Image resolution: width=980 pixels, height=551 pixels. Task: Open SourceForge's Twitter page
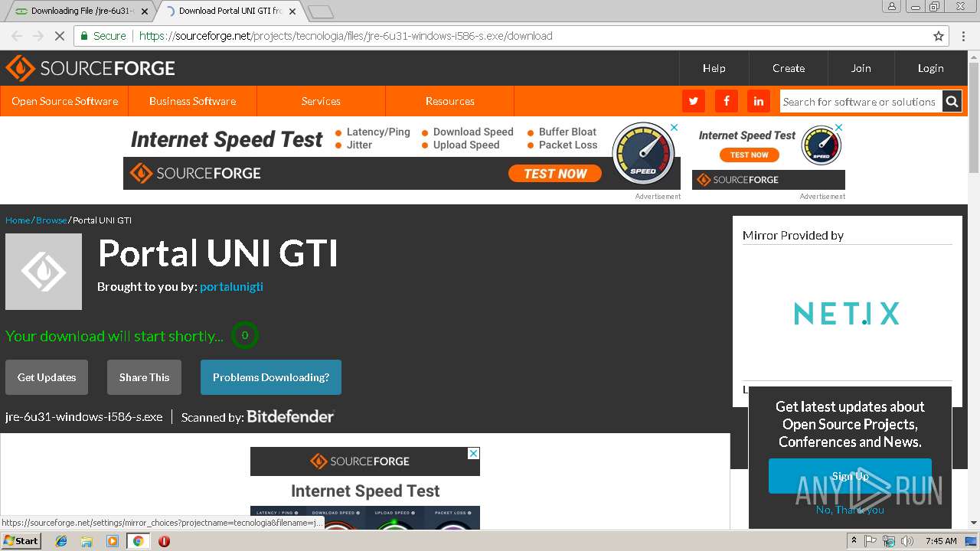(694, 101)
